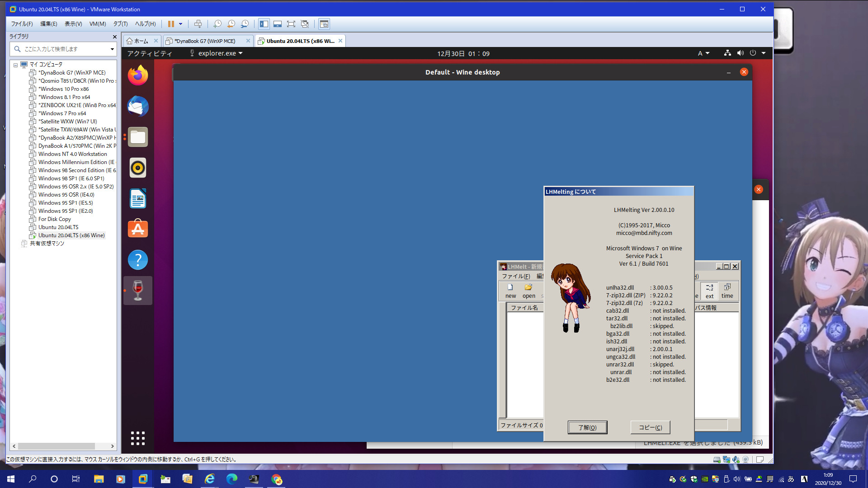Open the ファイル(F) menu in LHMelt
This screenshot has width=868, height=488.
(x=516, y=276)
